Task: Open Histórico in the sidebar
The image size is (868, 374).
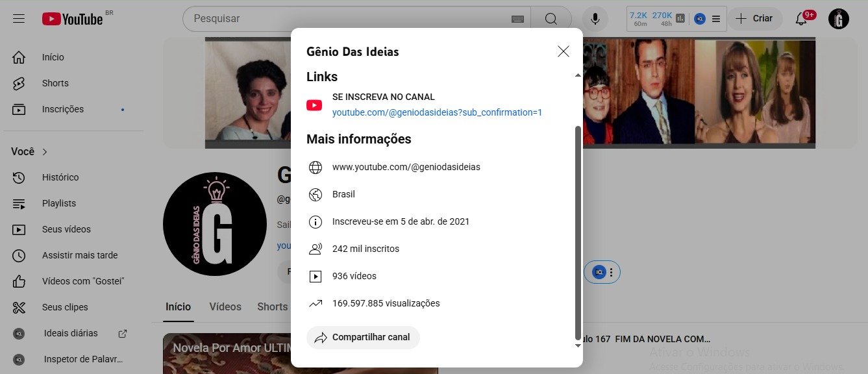Action: click(x=60, y=177)
